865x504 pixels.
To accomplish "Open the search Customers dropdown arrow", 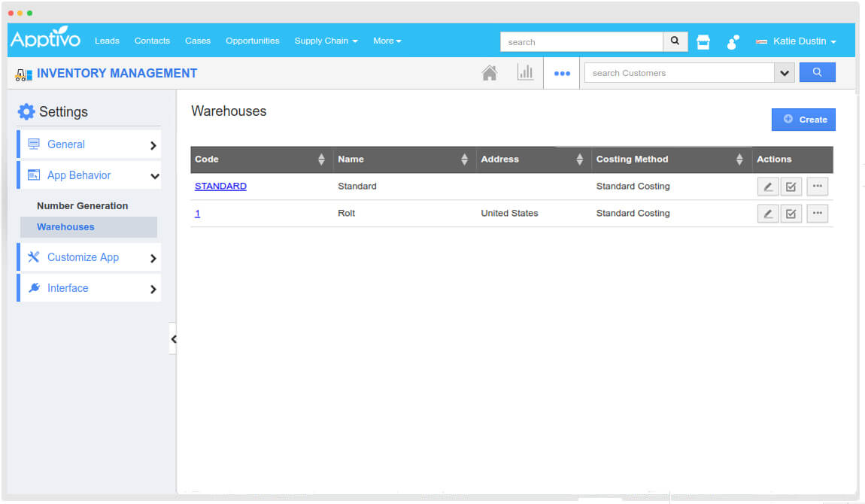I will [784, 72].
